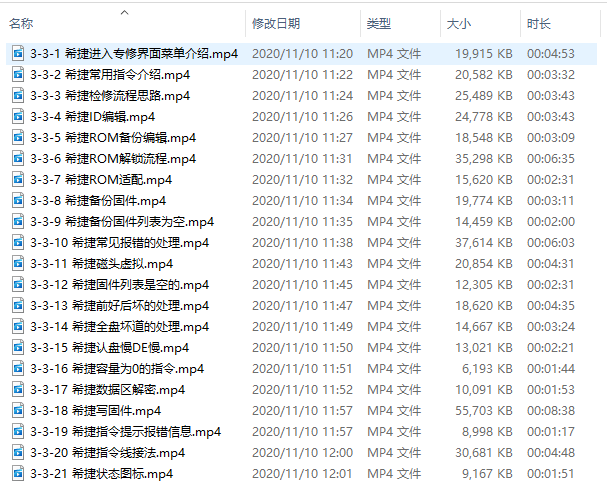Click the MP4 icon beside 3-3-8 希捷备份固件
This screenshot has width=607, height=493.
[x=18, y=200]
